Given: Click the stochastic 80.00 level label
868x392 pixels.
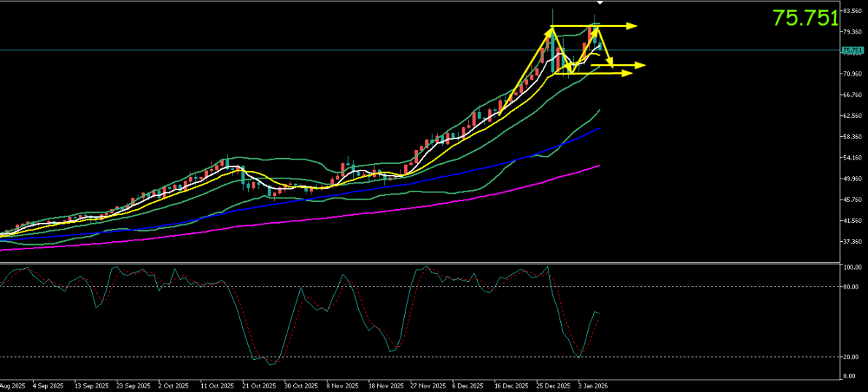Looking at the screenshot, I should tap(850, 286).
